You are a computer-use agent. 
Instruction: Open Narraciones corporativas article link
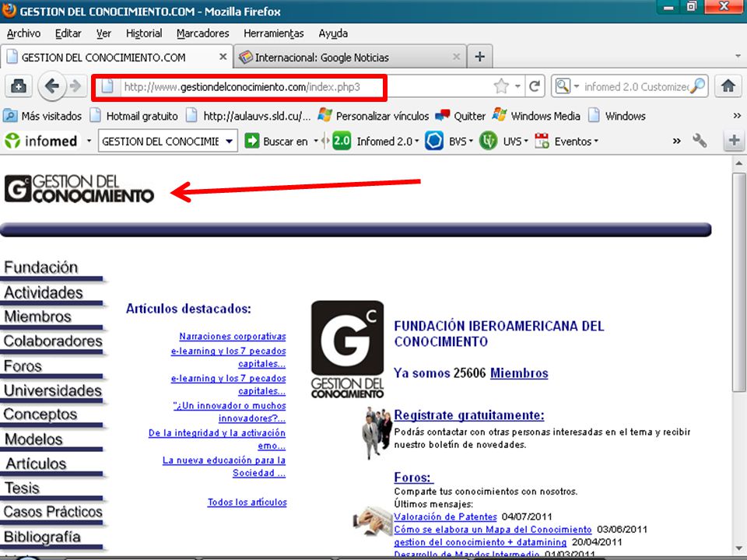pos(233,336)
